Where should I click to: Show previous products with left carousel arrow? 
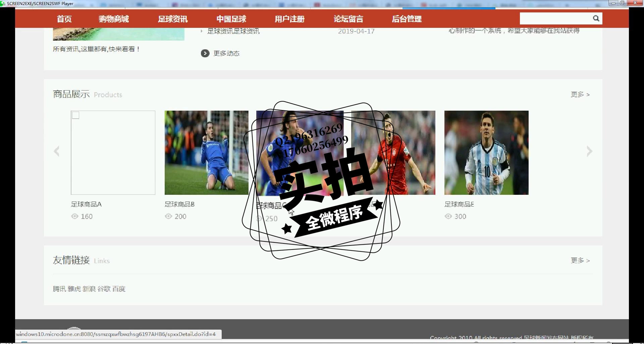pyautogui.click(x=57, y=151)
